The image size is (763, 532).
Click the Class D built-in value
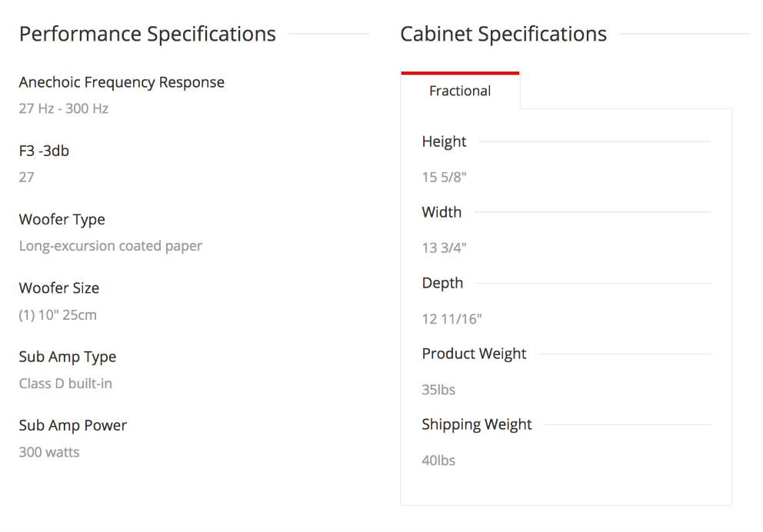65,384
